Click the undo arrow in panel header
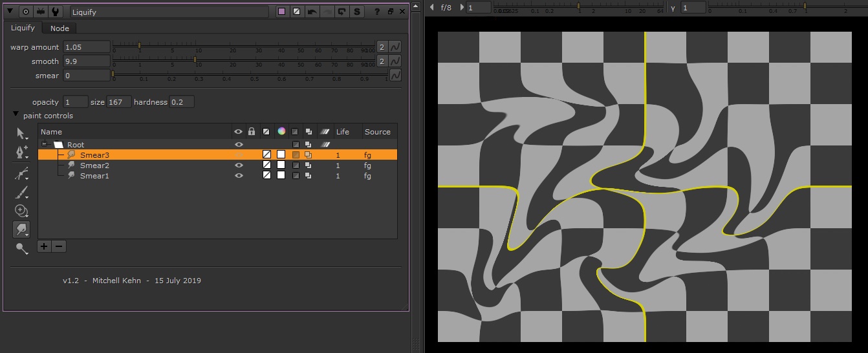 312,12
